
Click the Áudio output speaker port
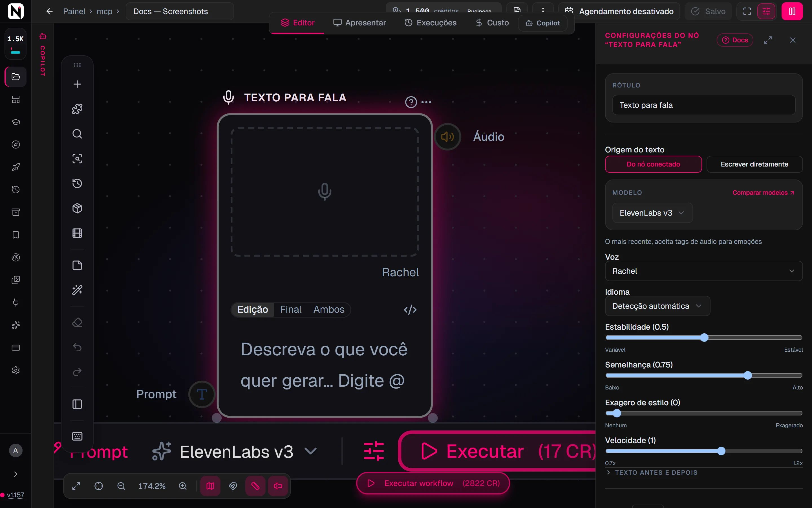(448, 137)
